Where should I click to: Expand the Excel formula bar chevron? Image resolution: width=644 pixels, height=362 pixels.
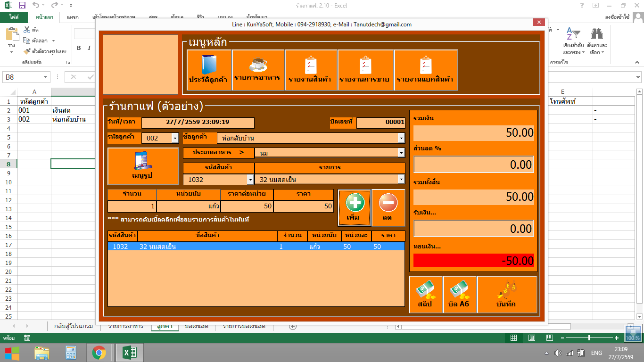[x=638, y=77]
